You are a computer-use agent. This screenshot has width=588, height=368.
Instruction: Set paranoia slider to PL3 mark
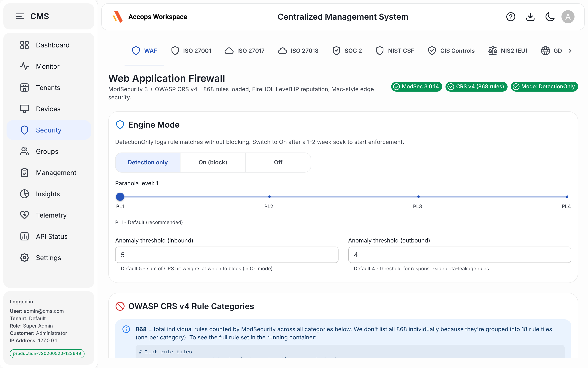click(x=418, y=196)
